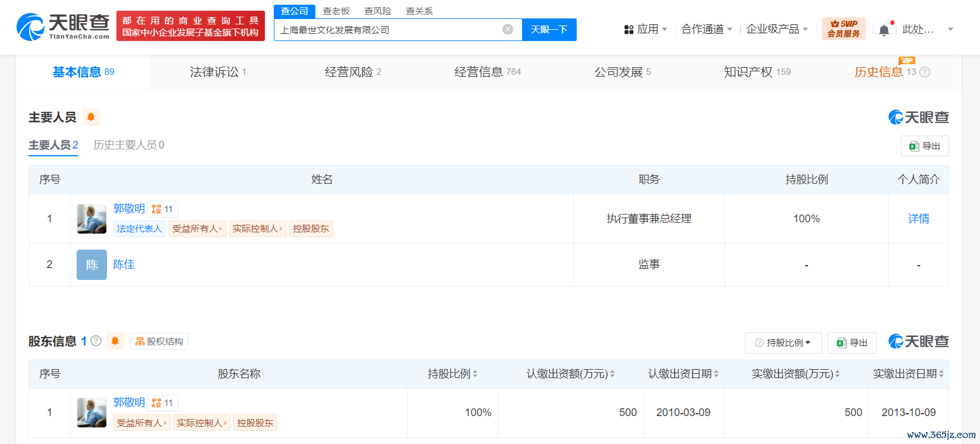
Task: Expand the 企业级产品 dropdown menu
Action: point(777,29)
